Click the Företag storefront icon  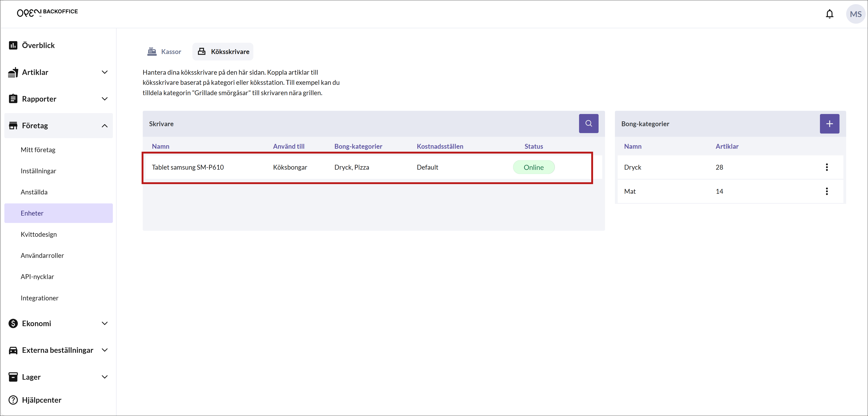pyautogui.click(x=13, y=126)
